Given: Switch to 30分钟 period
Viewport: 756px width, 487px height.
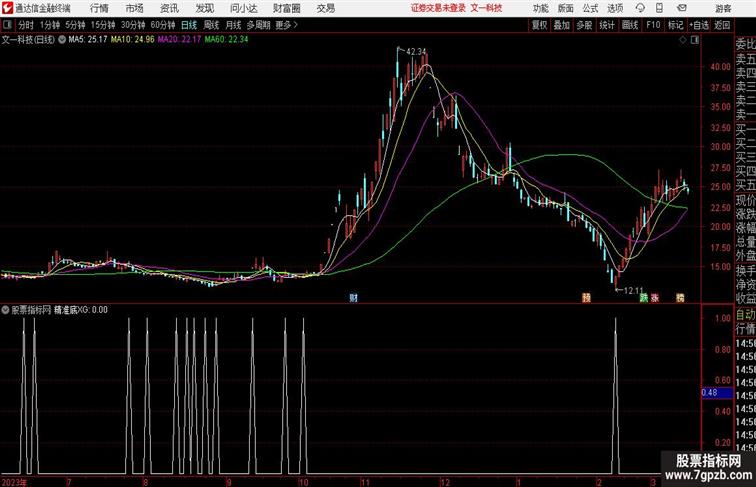Looking at the screenshot, I should point(133,25).
